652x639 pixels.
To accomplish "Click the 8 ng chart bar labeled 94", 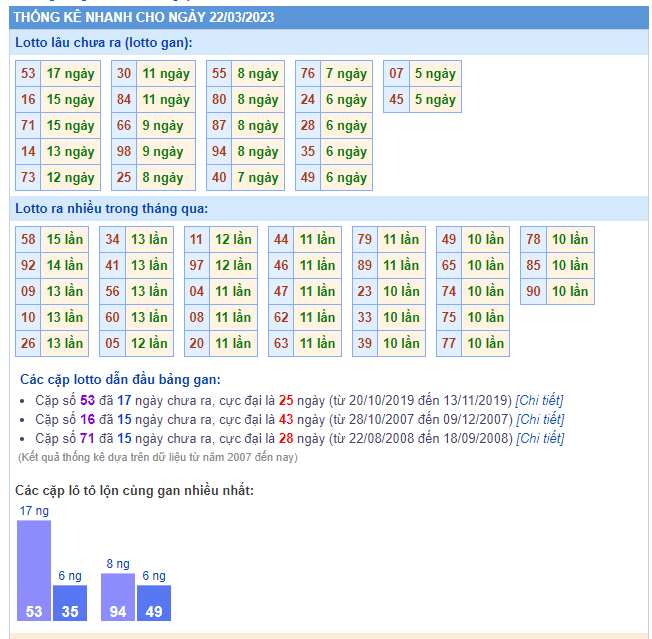I will (118, 596).
